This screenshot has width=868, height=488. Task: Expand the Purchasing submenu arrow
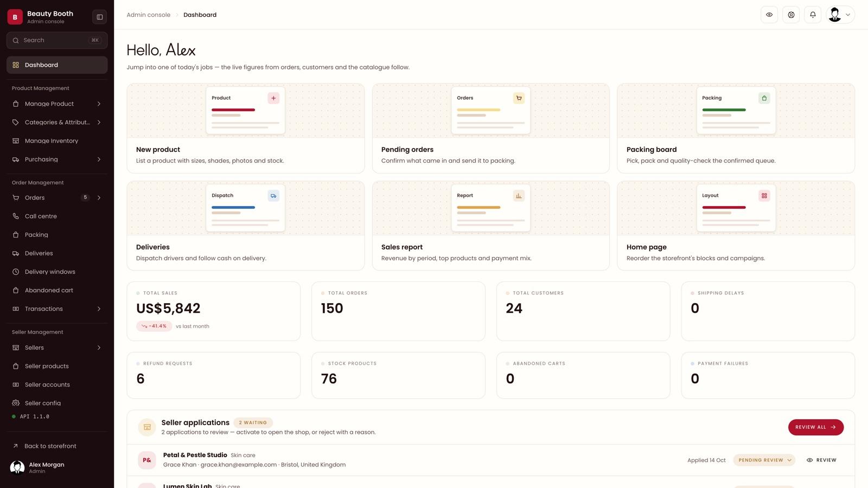tap(99, 159)
